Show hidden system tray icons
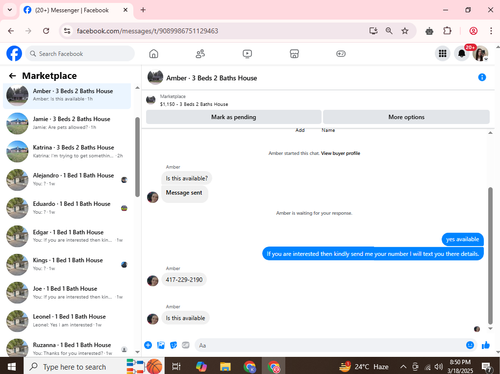The height and width of the screenshot is (374, 500). tap(403, 367)
